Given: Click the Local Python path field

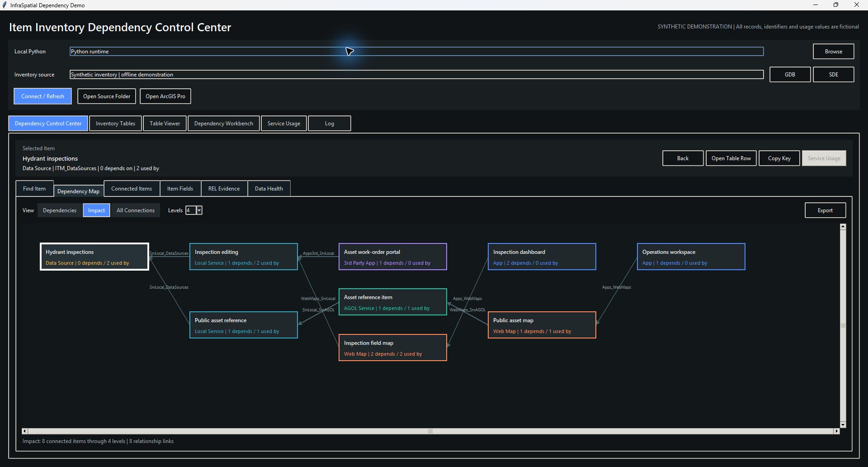Looking at the screenshot, I should tap(417, 52).
